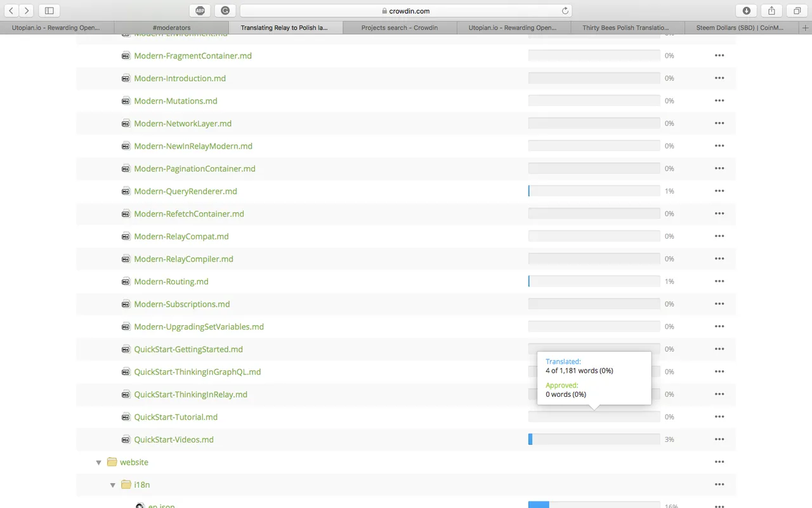Open Modern-QueryRenderer.md file
This screenshot has height=508, width=812.
point(185,191)
